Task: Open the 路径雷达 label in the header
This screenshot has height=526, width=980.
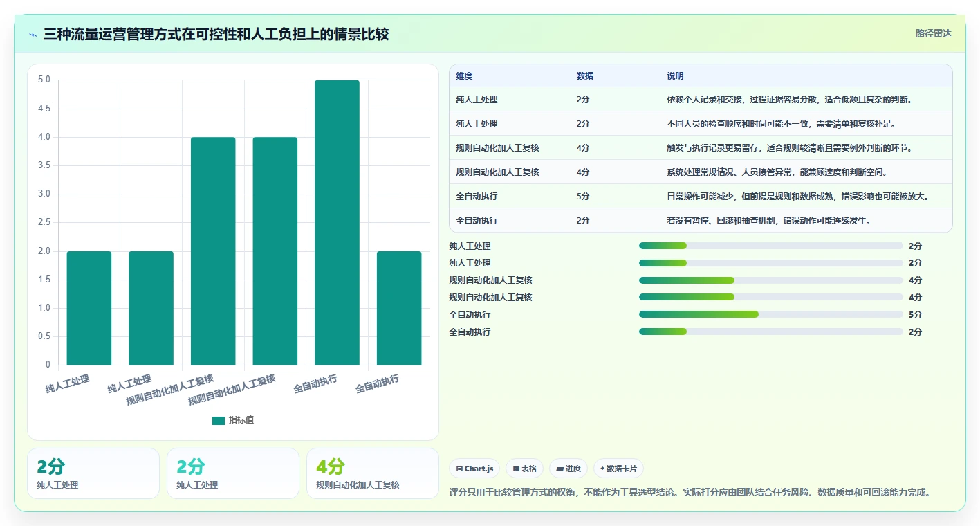Action: point(934,33)
